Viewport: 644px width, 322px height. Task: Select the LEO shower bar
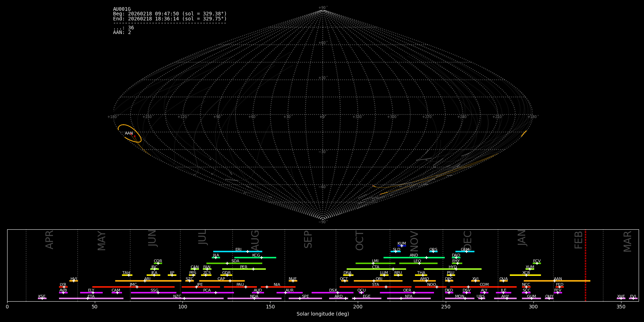[x=418, y=263]
